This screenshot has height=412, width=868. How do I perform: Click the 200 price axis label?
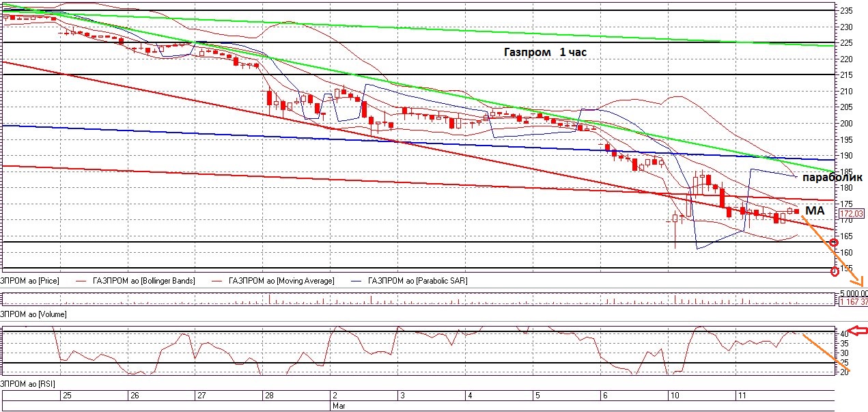pyautogui.click(x=846, y=124)
